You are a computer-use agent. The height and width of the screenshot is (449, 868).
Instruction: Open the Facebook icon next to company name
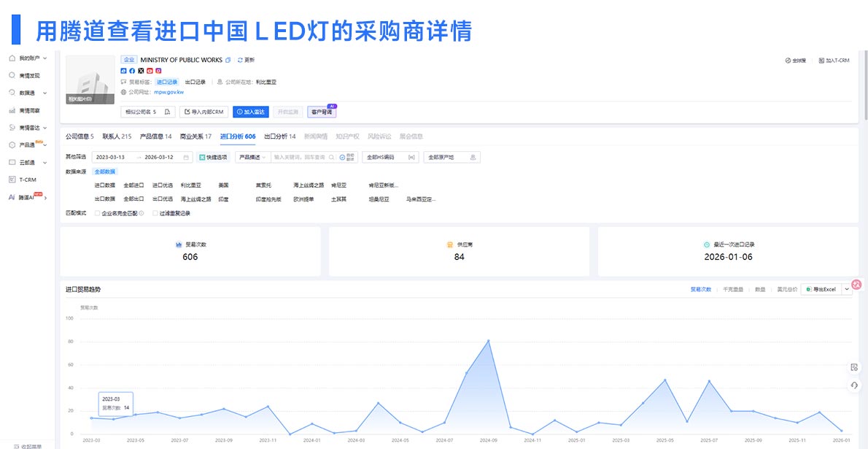pos(132,70)
